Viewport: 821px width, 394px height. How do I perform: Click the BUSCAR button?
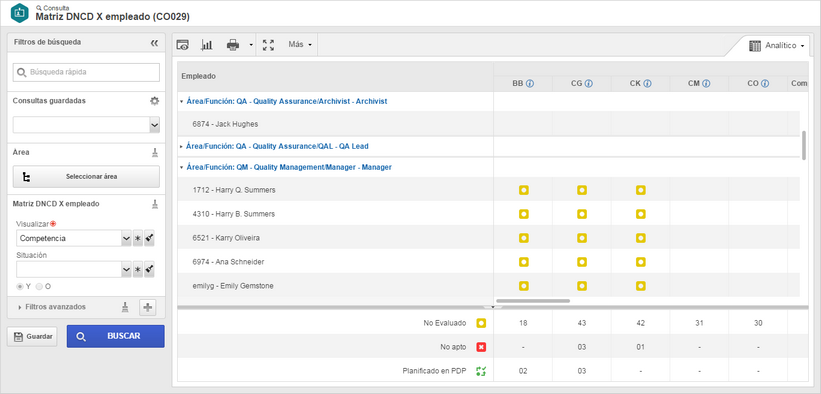[116, 336]
